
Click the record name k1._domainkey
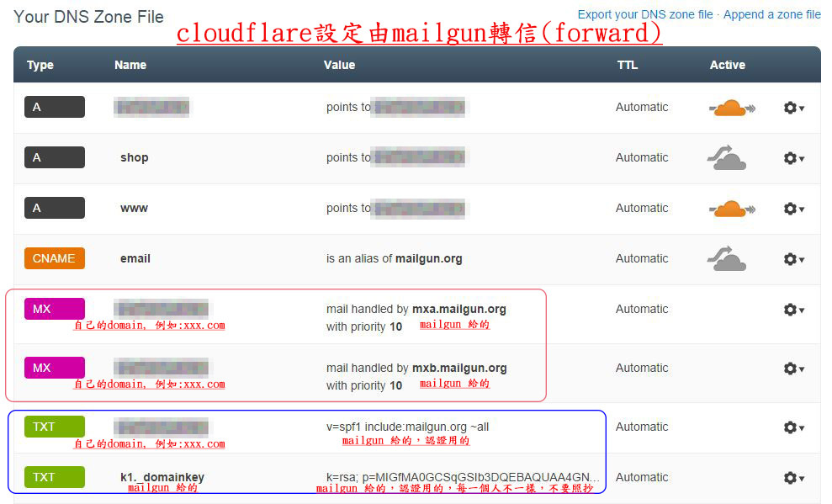pyautogui.click(x=162, y=477)
